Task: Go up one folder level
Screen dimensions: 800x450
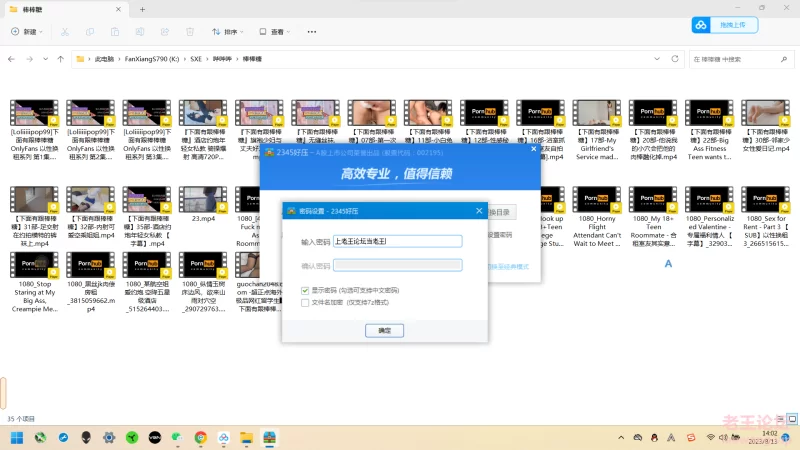Action: (60, 59)
